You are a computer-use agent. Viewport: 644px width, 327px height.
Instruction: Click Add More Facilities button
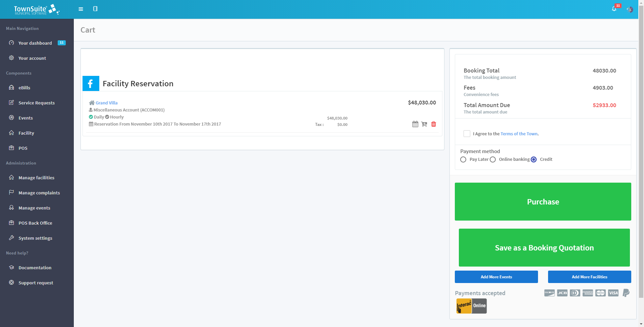[x=589, y=277]
